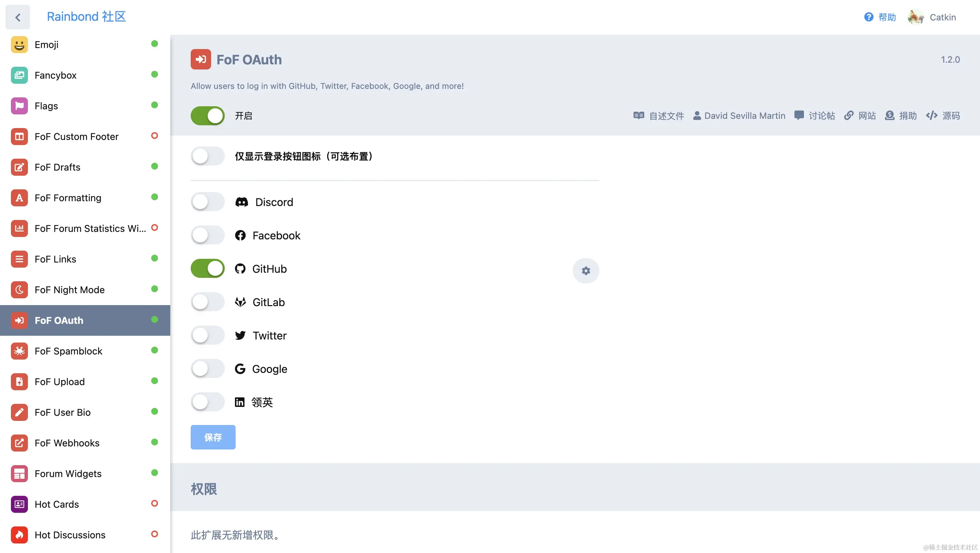The height and width of the screenshot is (553, 980).
Task: Select the Flags extension icon
Action: [x=19, y=106]
